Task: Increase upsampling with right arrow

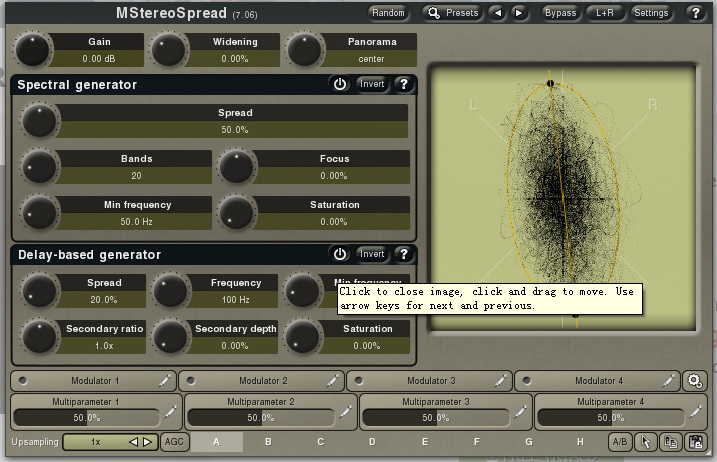Action: 147,442
